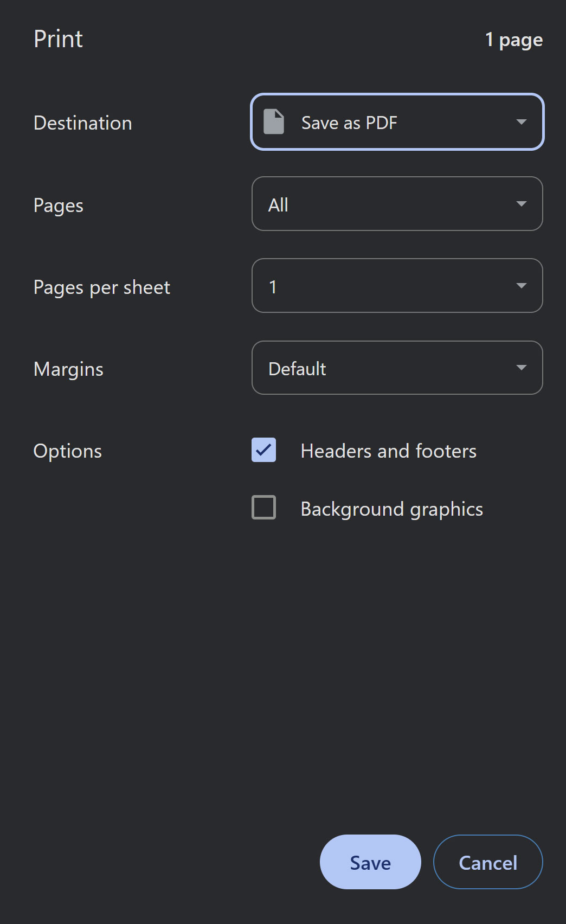Screen dimensions: 566x924
Task: Click the 'Pages per sheet' label
Action: click(102, 287)
